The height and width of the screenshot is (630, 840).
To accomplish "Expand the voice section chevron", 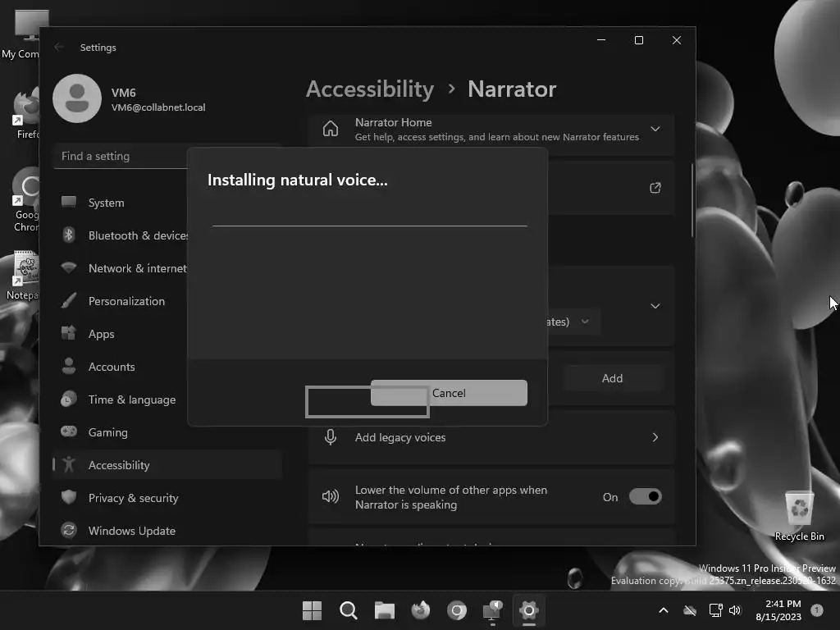I will tap(655, 306).
